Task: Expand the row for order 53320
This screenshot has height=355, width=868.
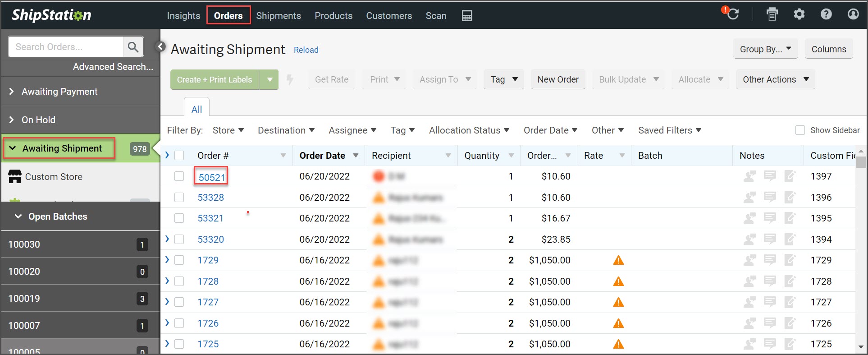Action: click(x=167, y=239)
